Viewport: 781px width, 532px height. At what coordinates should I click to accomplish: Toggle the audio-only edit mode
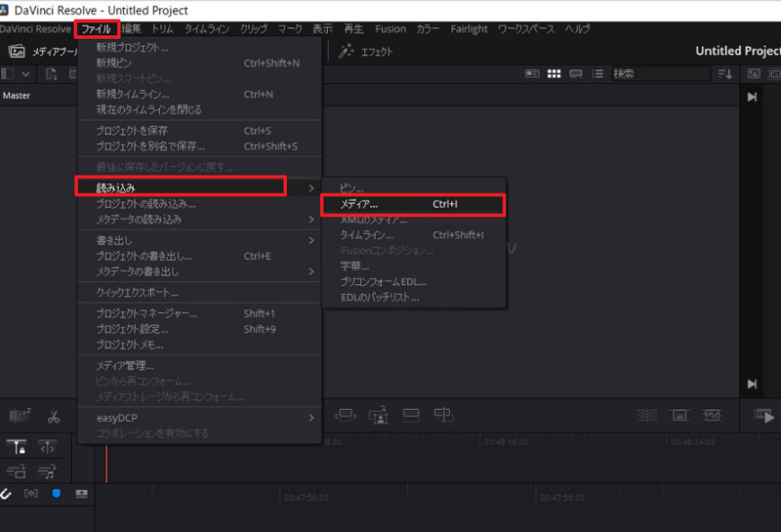[x=47, y=471]
